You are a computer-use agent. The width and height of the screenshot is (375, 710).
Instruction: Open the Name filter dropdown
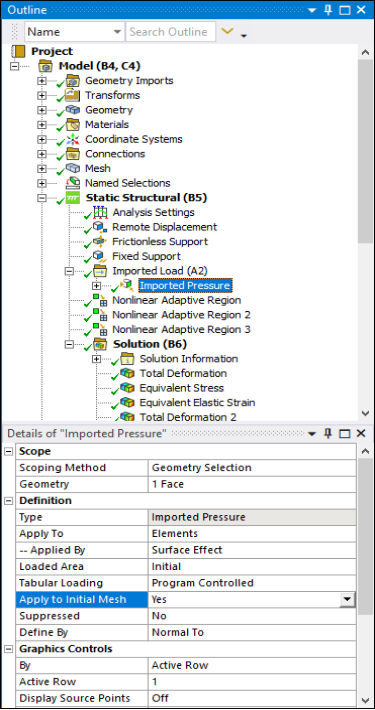pyautogui.click(x=117, y=32)
